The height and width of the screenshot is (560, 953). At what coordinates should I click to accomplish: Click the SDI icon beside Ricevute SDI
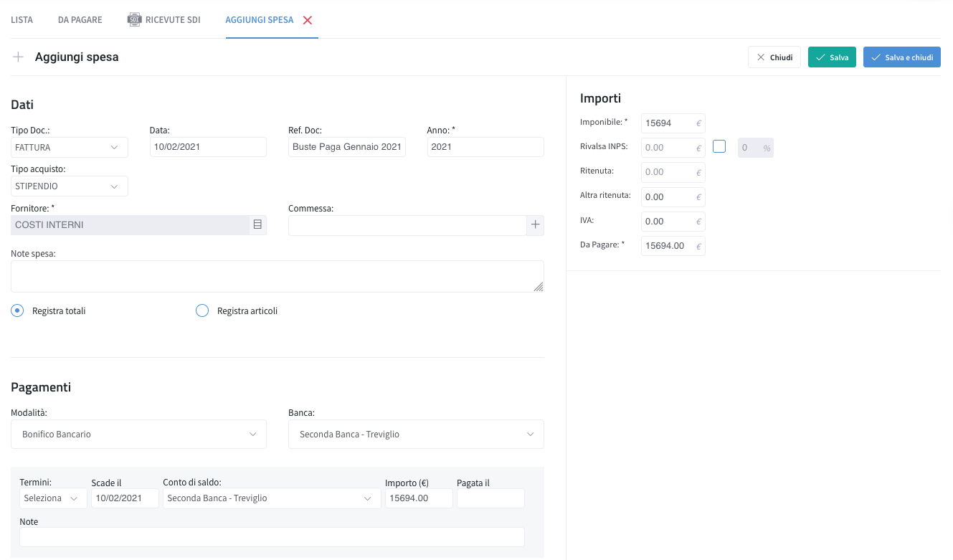click(134, 19)
